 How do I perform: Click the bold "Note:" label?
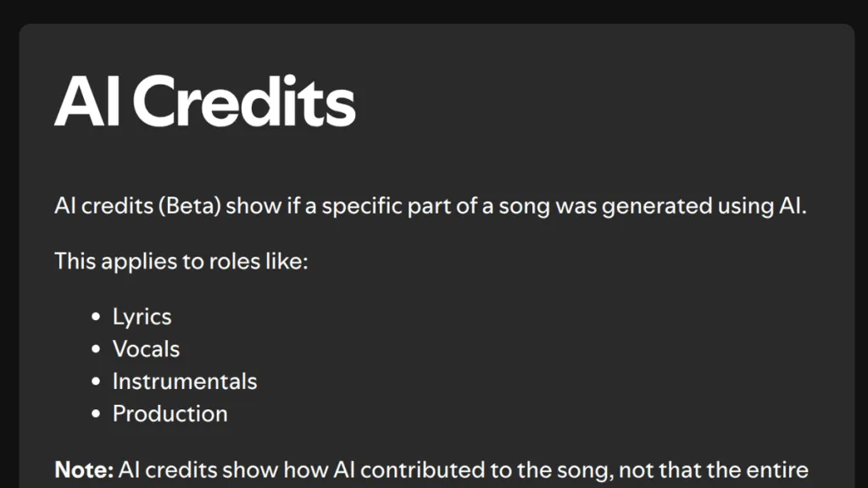click(x=84, y=469)
